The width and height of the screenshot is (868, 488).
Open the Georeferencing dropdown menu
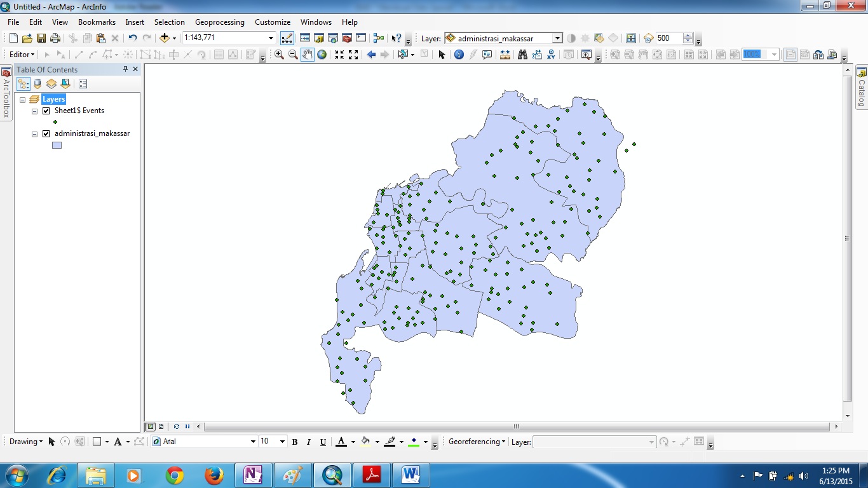pyautogui.click(x=475, y=441)
